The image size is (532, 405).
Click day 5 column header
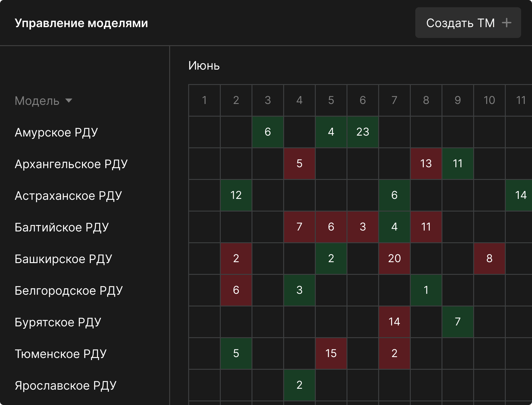(x=331, y=100)
